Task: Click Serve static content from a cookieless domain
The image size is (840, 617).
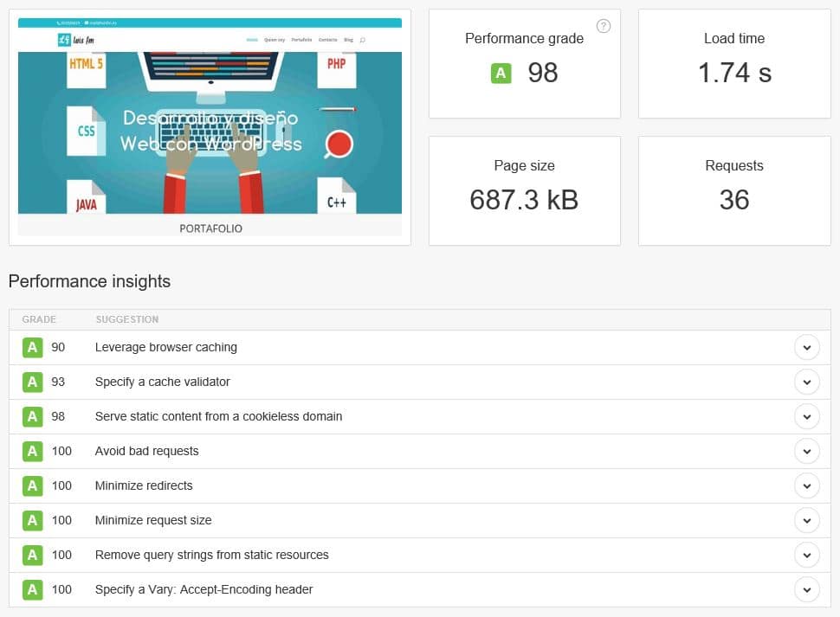Action: tap(218, 416)
